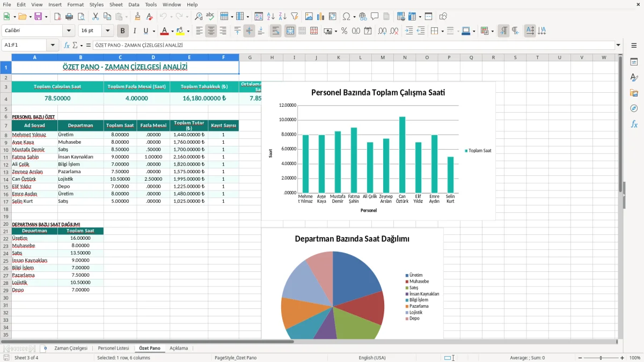Image resolution: width=644 pixels, height=362 pixels.
Task: Toggle Wrap Text button
Action: coord(275,31)
